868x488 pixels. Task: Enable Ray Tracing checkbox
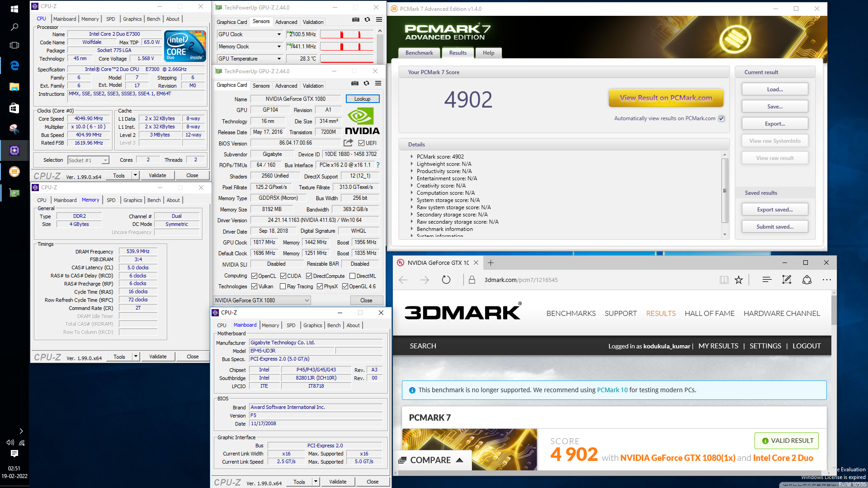tap(283, 286)
